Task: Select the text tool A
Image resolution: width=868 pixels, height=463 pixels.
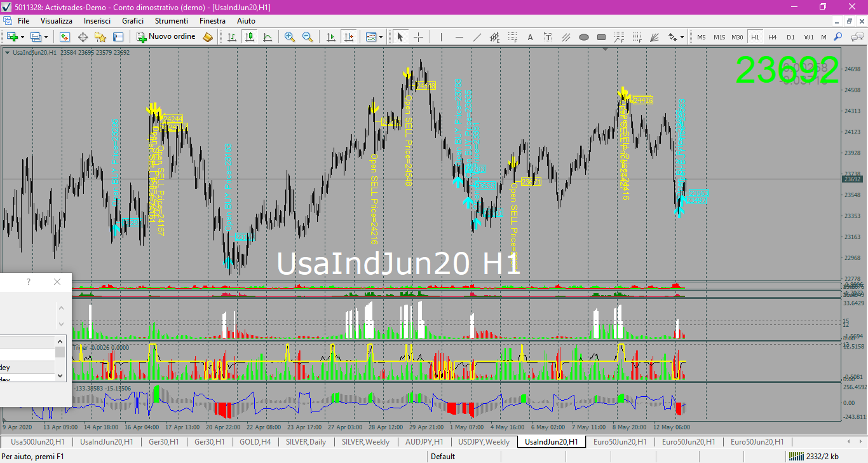Action: tap(531, 37)
